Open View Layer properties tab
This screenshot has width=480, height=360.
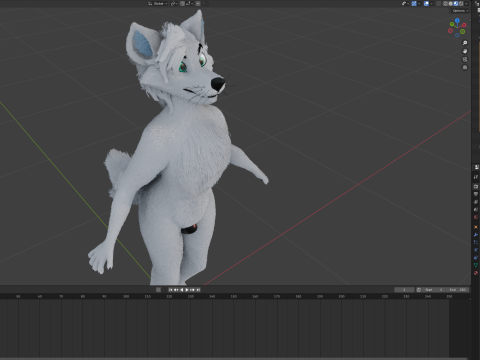(476, 202)
